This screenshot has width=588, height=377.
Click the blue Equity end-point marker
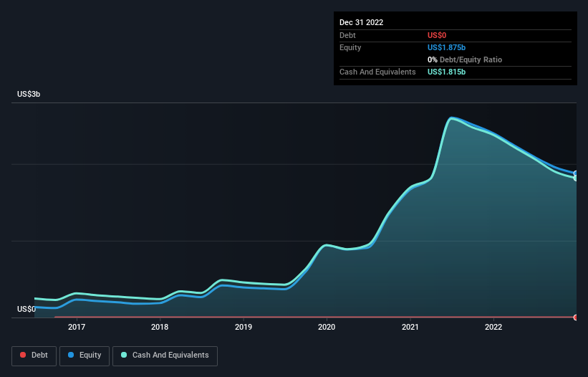pos(576,173)
